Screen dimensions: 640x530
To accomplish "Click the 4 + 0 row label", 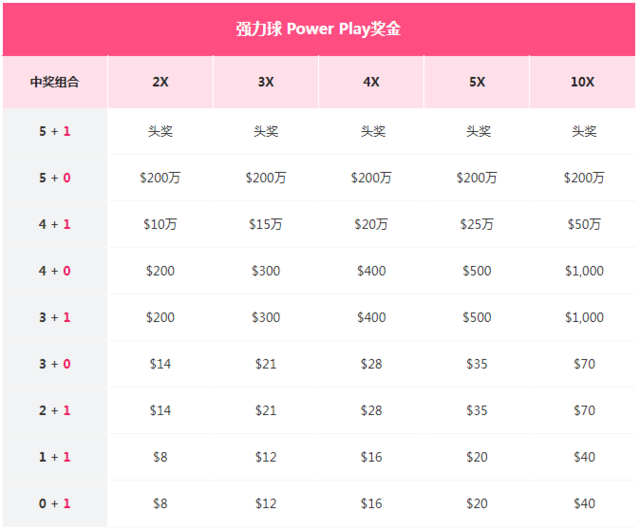I will point(55,271).
